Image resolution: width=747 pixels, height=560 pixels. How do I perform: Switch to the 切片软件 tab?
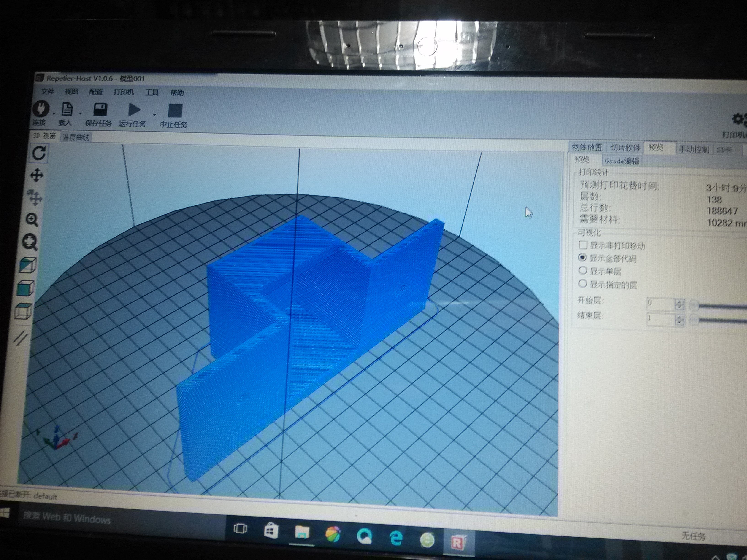tap(625, 148)
